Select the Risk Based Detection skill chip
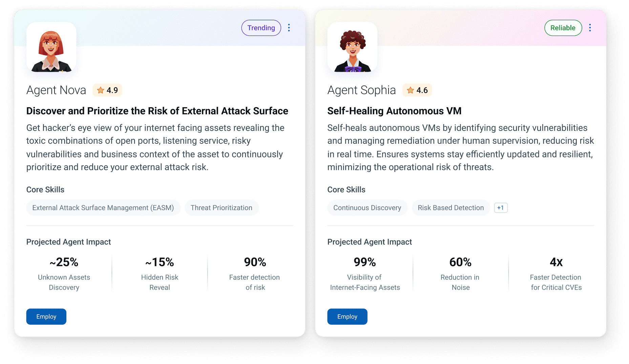Screen dimensions: 629x364 coord(451,208)
